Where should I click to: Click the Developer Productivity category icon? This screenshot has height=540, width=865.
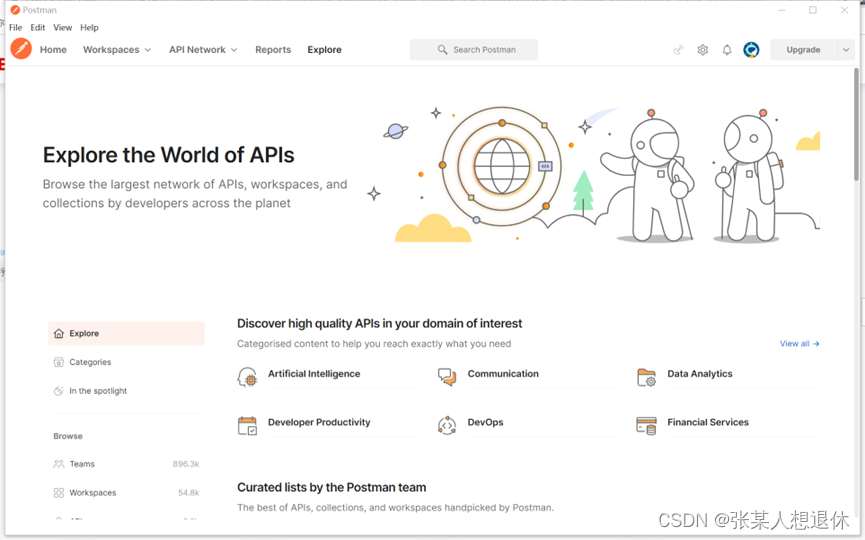tap(247, 426)
